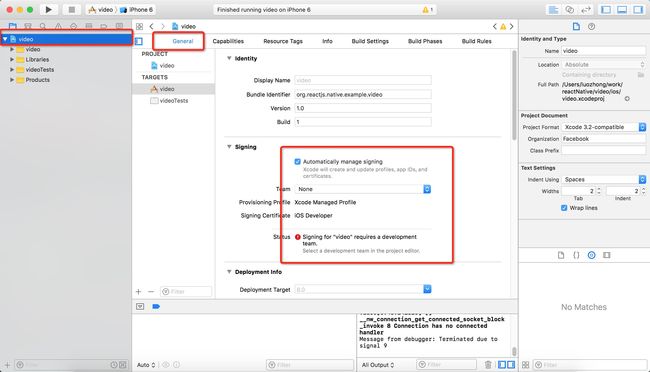Show the project navigator icon

point(12,27)
